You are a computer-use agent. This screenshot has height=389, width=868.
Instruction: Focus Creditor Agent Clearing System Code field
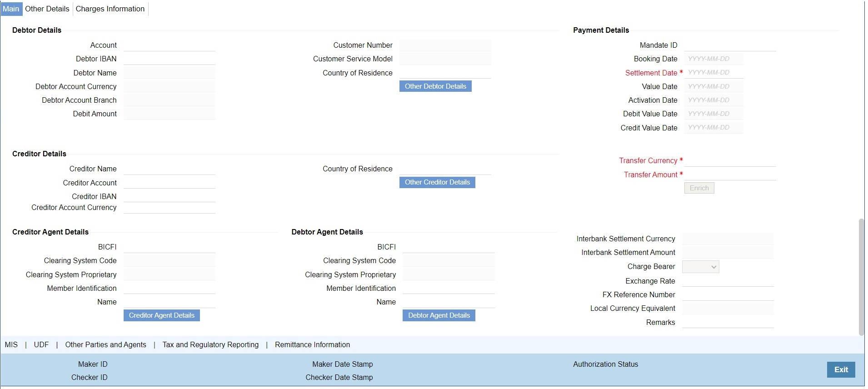pyautogui.click(x=170, y=260)
